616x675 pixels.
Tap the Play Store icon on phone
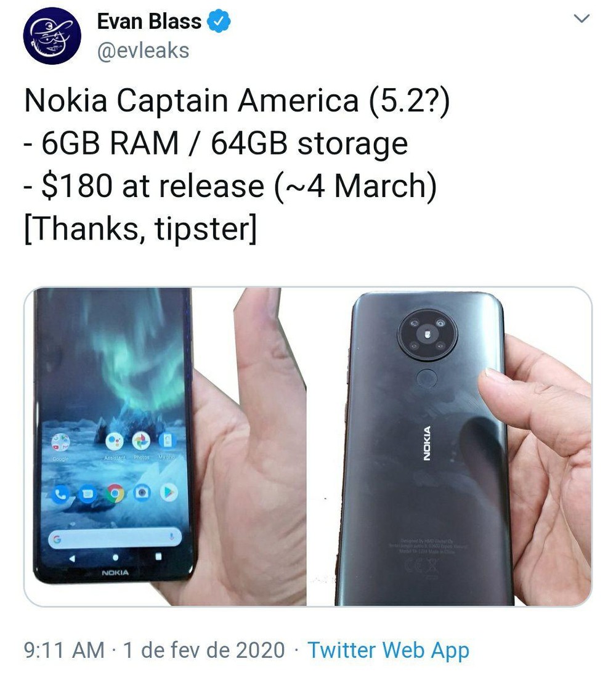[x=169, y=493]
